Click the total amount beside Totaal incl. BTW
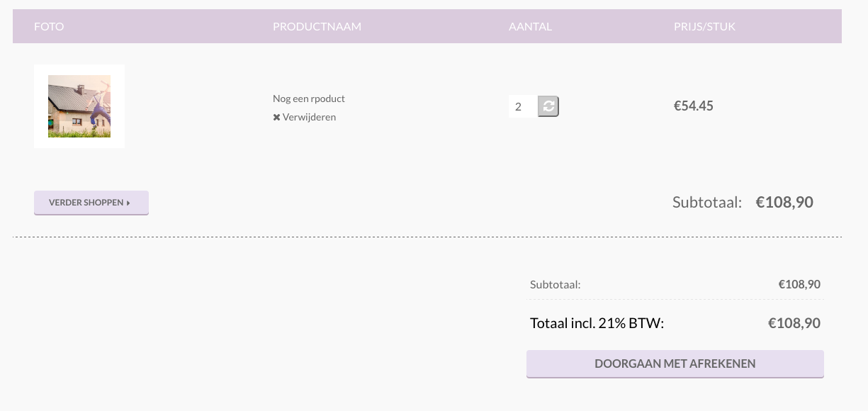This screenshot has height=411, width=868. pyautogui.click(x=794, y=323)
